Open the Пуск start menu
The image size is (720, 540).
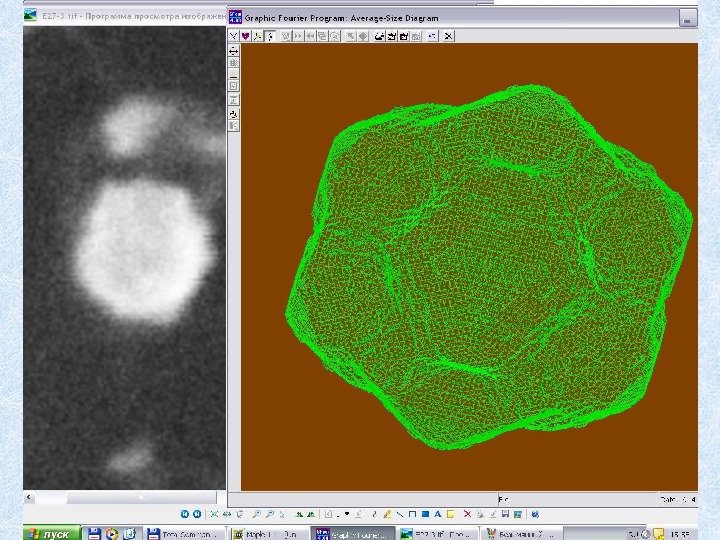click(51, 534)
